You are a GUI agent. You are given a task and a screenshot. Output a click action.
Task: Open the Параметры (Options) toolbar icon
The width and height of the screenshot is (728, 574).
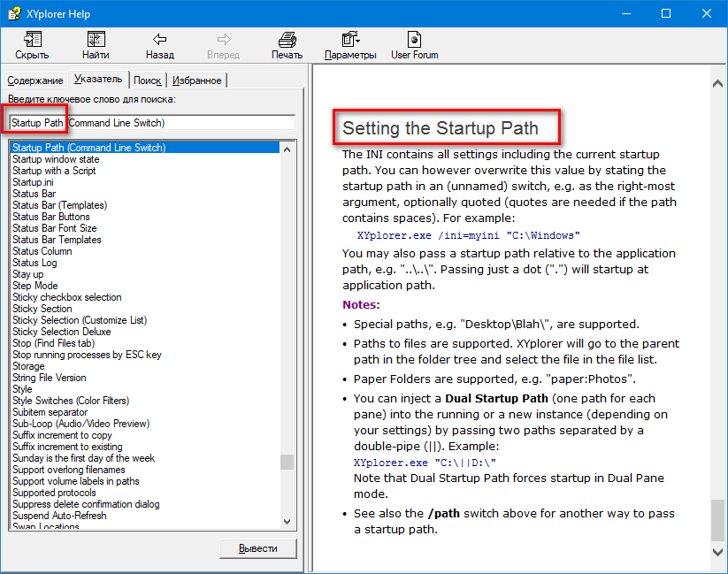(350, 40)
